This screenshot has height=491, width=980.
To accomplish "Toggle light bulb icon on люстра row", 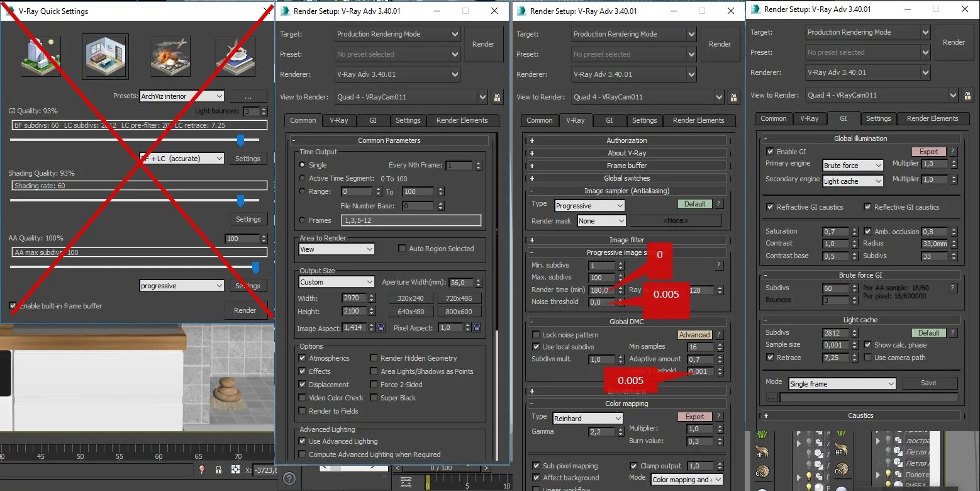I will pos(888,441).
